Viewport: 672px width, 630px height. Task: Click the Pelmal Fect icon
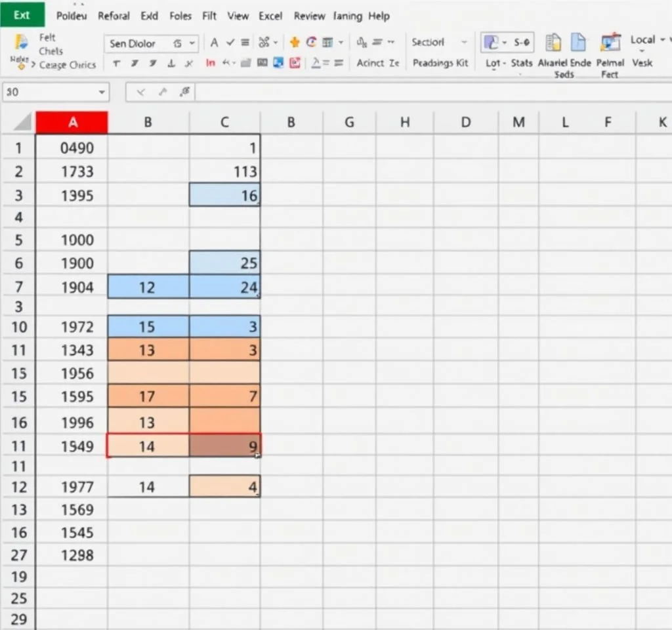610,43
